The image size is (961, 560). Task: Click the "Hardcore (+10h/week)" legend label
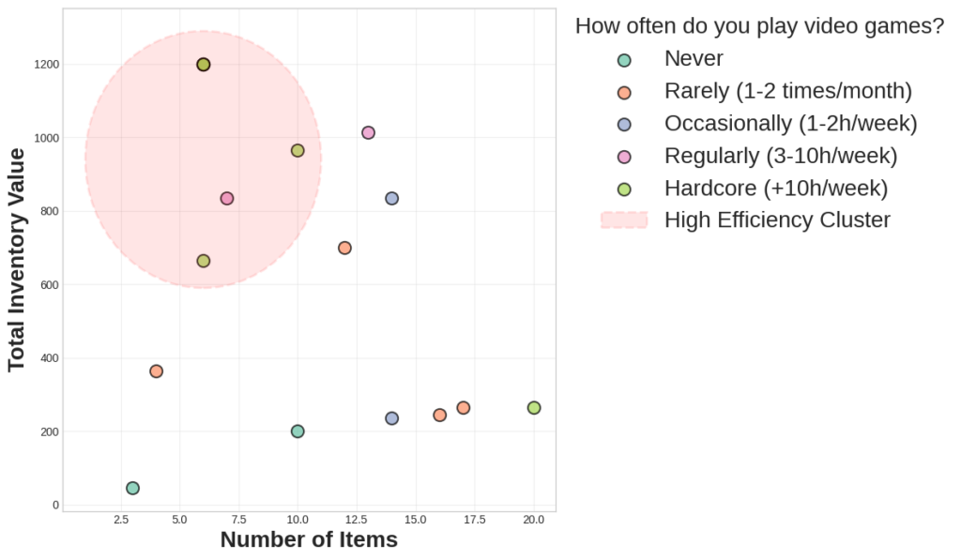click(775, 188)
